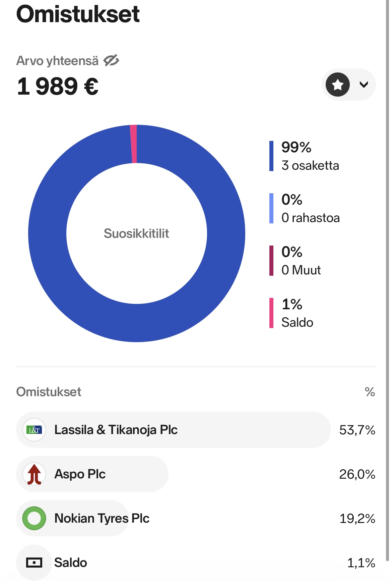The height and width of the screenshot is (581, 392).
Task: Select the '3 osaketta' legend entry
Action: 310,165
